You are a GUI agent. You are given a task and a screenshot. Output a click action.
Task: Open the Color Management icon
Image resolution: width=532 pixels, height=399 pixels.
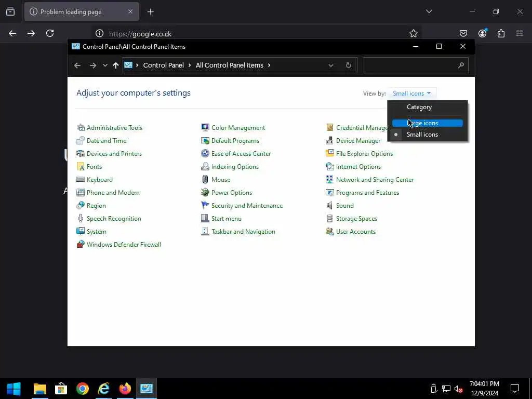coord(205,128)
